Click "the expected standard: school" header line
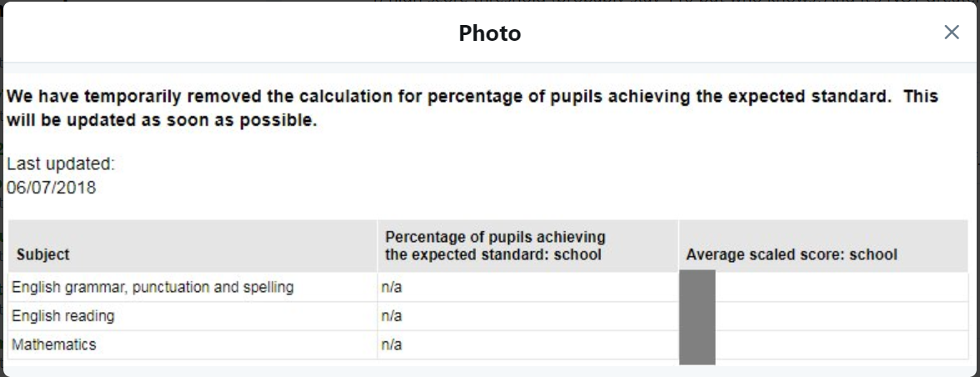 tap(492, 254)
